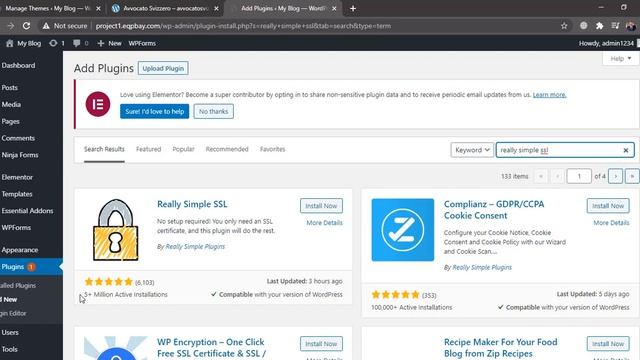Install the WP Encryption plugin now
The width and height of the screenshot is (640, 360).
(321, 344)
